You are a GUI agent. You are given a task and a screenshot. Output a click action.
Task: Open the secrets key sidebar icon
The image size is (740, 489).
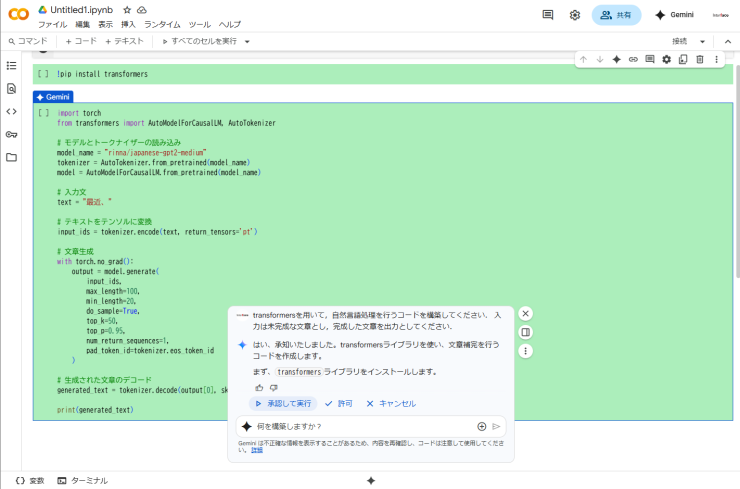11,135
